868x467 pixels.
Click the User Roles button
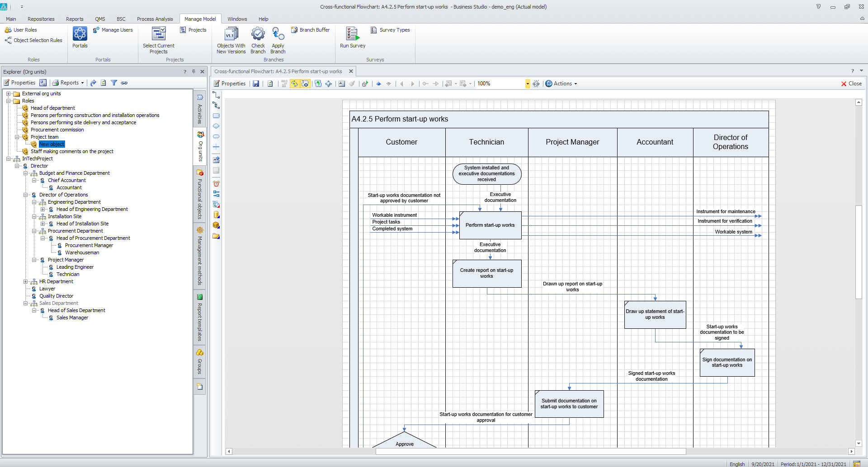coord(21,30)
